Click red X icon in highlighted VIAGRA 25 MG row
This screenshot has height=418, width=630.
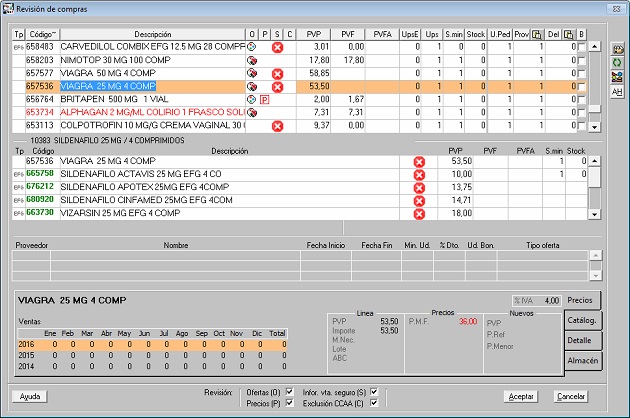coord(277,87)
